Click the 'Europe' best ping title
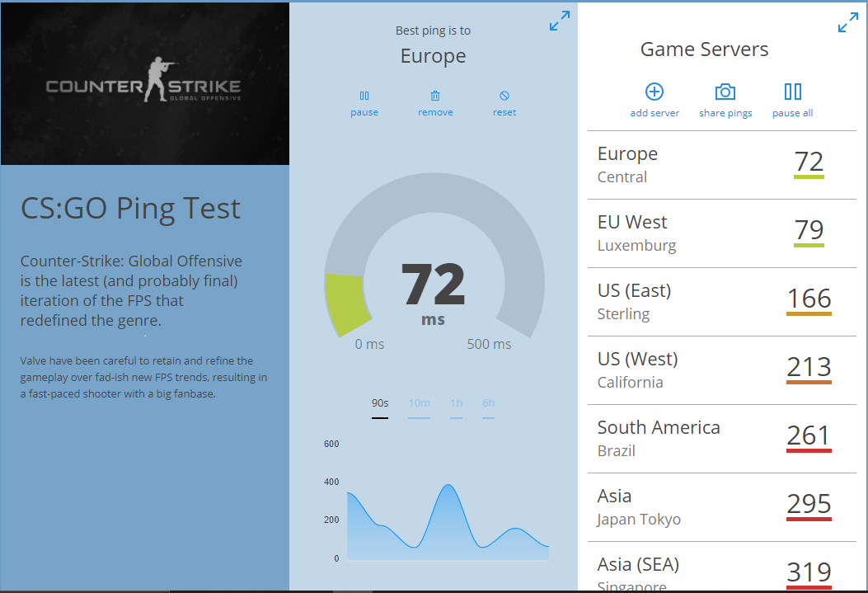Screen dimensions: 868x593 433,56
